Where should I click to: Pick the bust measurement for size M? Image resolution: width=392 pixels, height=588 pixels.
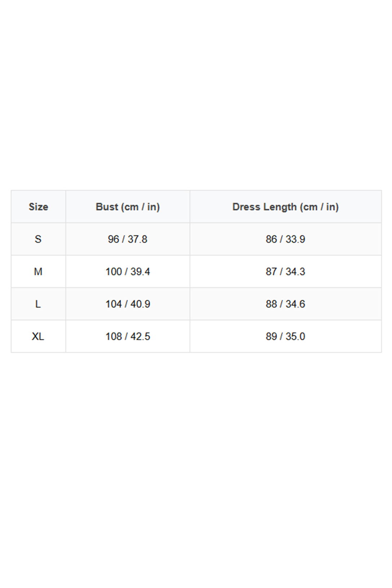[x=128, y=272]
